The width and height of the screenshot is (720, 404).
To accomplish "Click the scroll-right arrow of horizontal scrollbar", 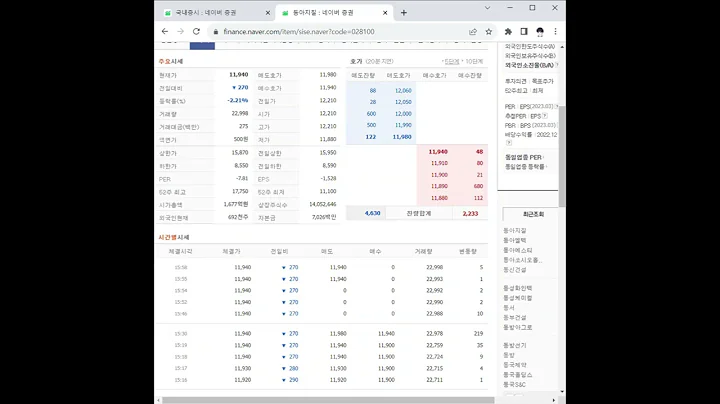I will coord(553,400).
